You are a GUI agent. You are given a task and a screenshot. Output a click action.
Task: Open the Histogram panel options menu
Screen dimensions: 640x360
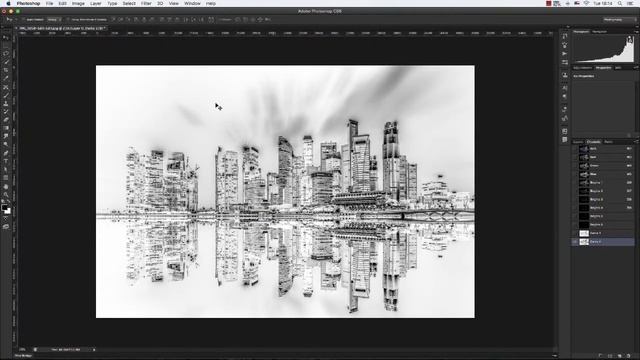point(636,31)
